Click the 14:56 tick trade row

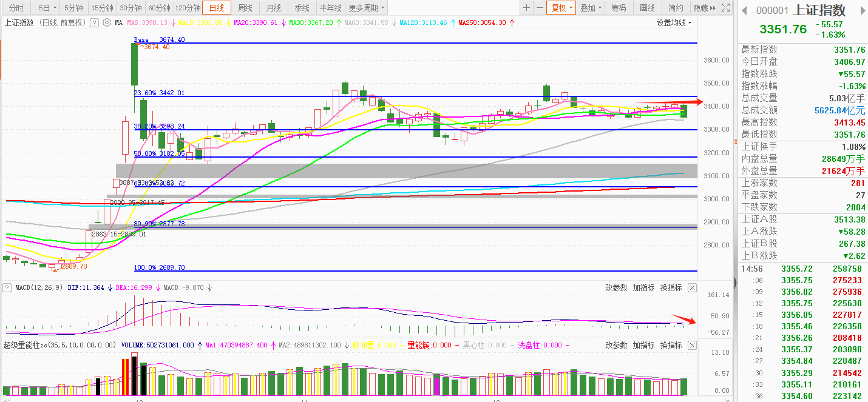(x=802, y=269)
